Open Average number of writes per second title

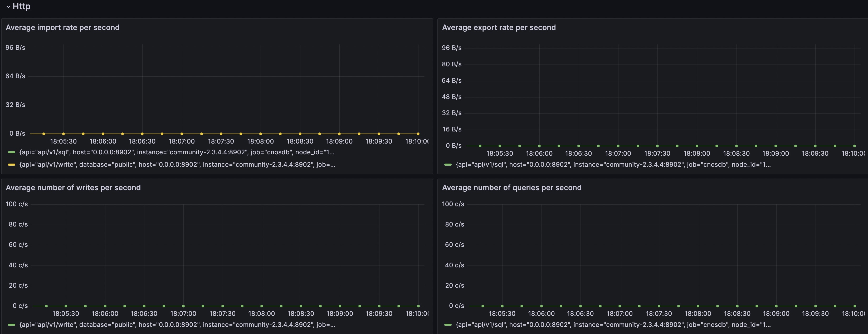pos(73,188)
